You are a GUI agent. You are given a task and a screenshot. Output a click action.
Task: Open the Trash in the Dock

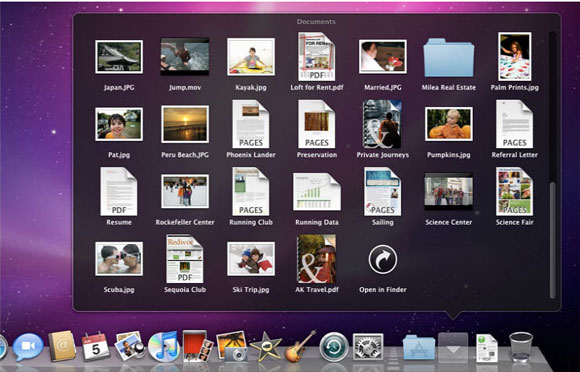coord(521,347)
